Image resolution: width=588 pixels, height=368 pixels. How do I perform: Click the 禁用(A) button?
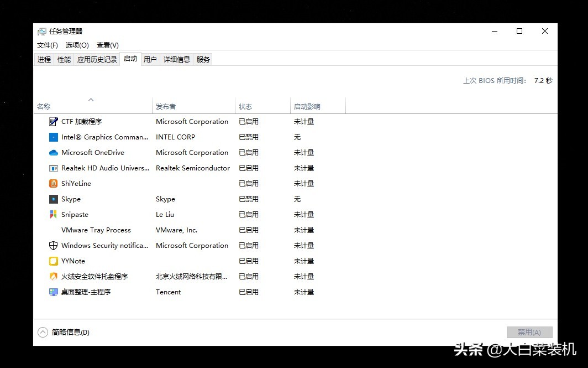(x=529, y=333)
